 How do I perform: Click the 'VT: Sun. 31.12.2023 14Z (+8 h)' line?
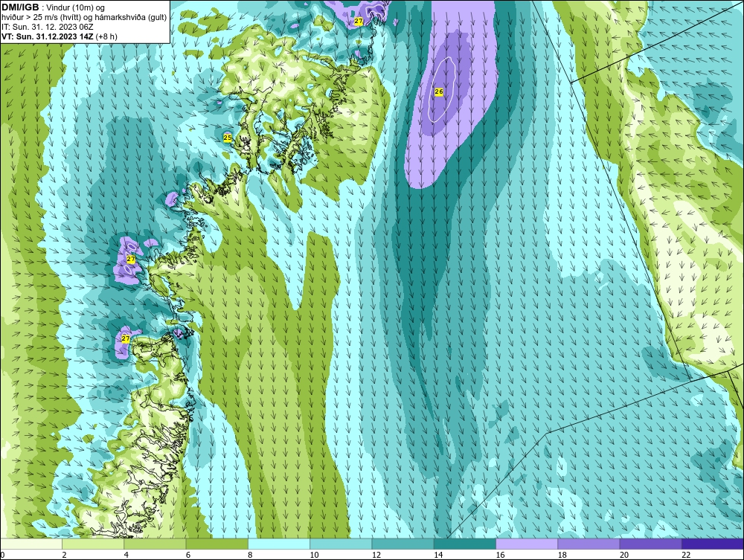(x=60, y=36)
